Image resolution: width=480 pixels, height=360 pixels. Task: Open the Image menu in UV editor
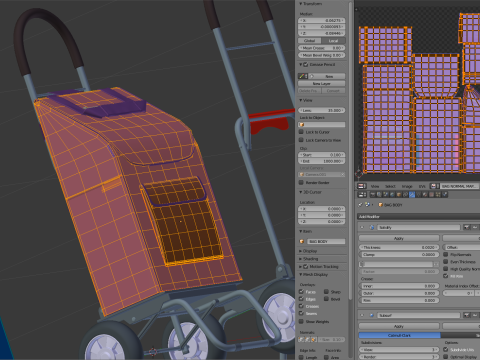click(407, 186)
